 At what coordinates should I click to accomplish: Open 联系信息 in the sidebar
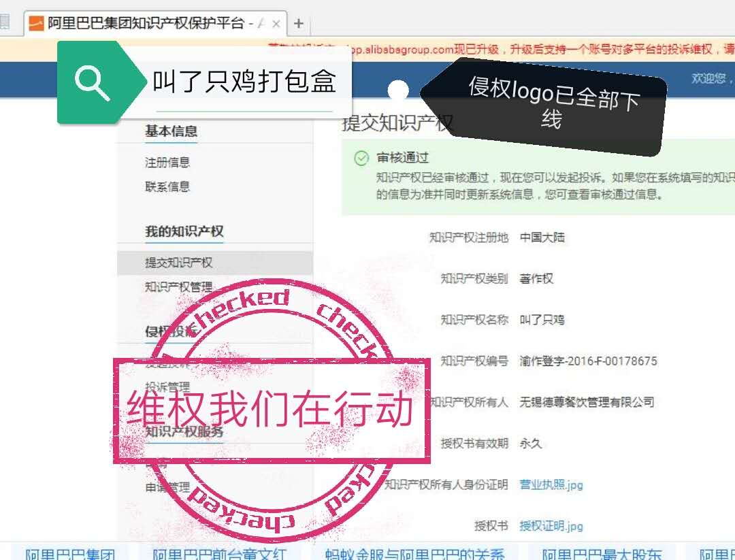[x=167, y=186]
